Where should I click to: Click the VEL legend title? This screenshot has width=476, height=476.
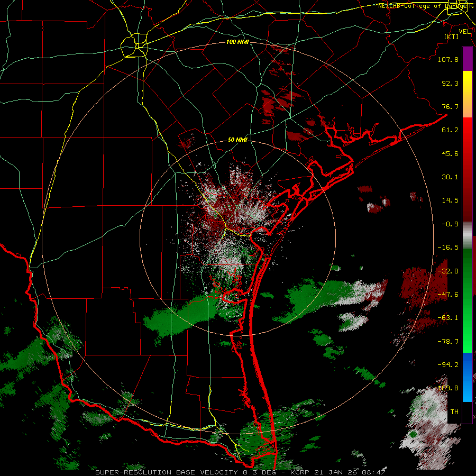click(x=464, y=31)
